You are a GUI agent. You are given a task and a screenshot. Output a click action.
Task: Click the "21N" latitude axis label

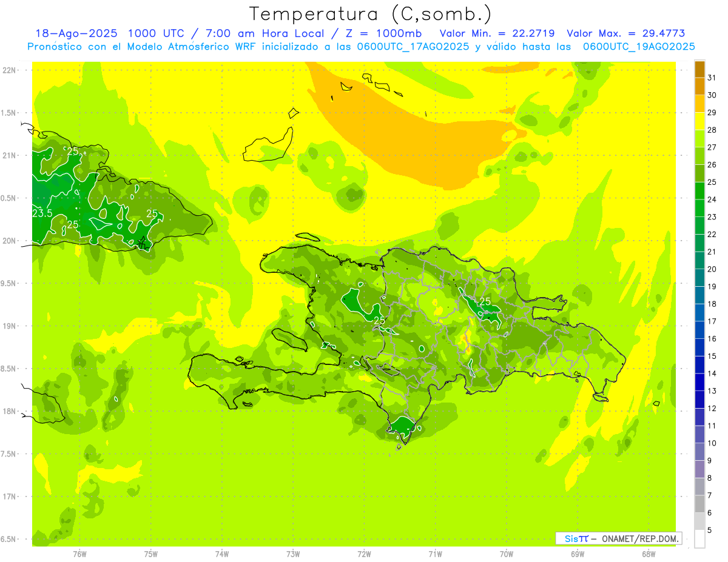pos(8,155)
